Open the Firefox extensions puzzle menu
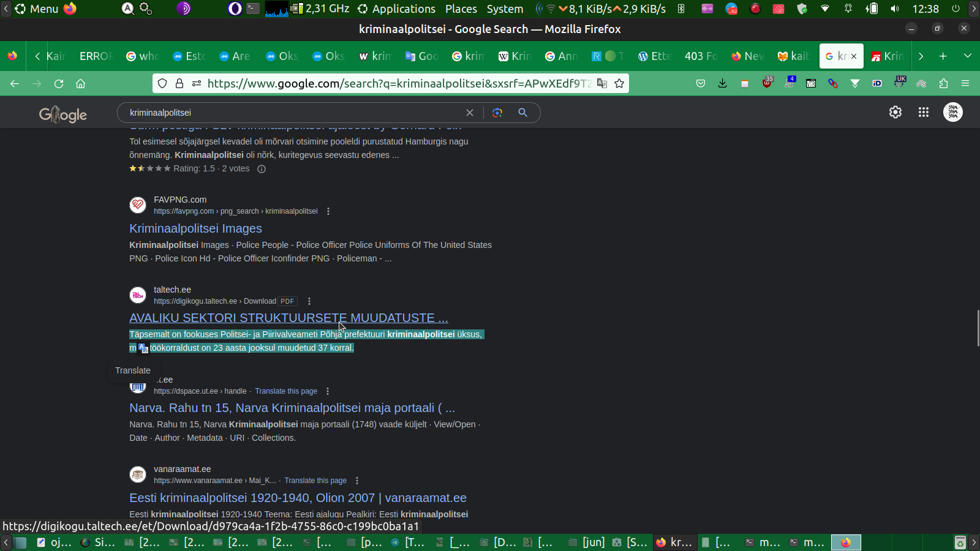Screen dimensions: 980x551 (x=943, y=84)
